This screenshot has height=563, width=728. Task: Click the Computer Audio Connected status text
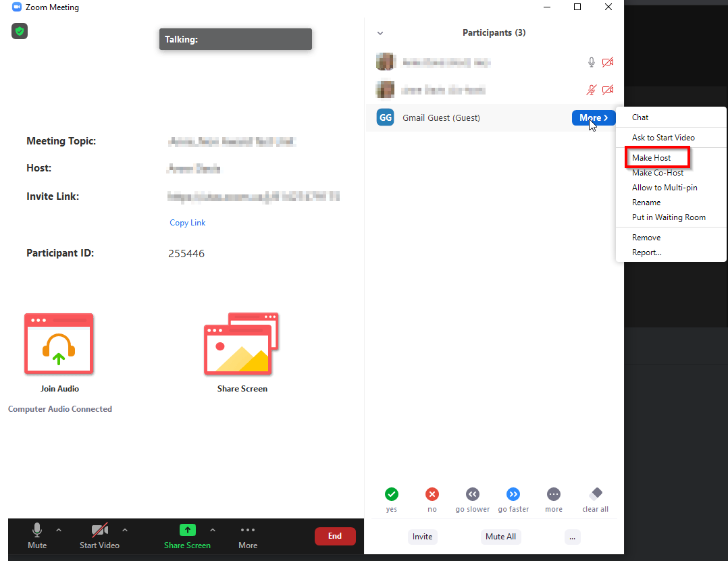[60, 409]
